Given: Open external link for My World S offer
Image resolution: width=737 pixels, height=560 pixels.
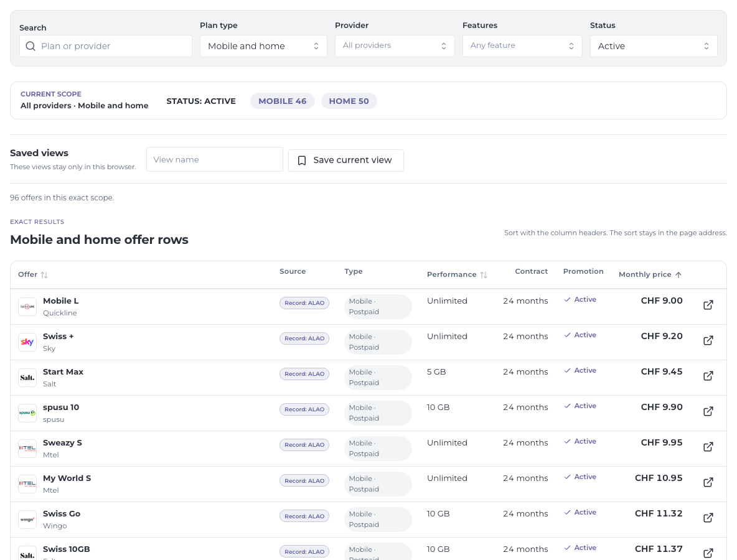Looking at the screenshot, I should (x=708, y=482).
